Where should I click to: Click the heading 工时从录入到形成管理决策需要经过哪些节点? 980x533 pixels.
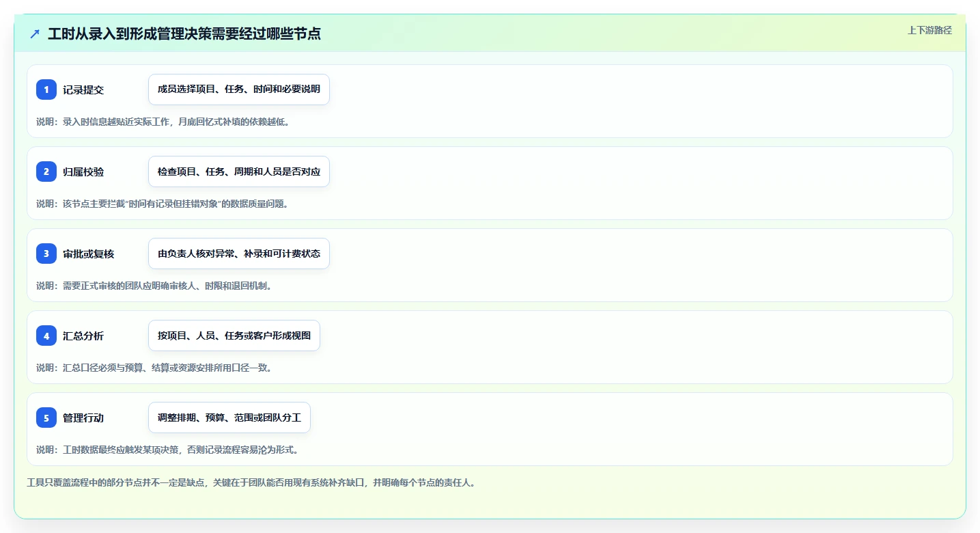pos(184,33)
